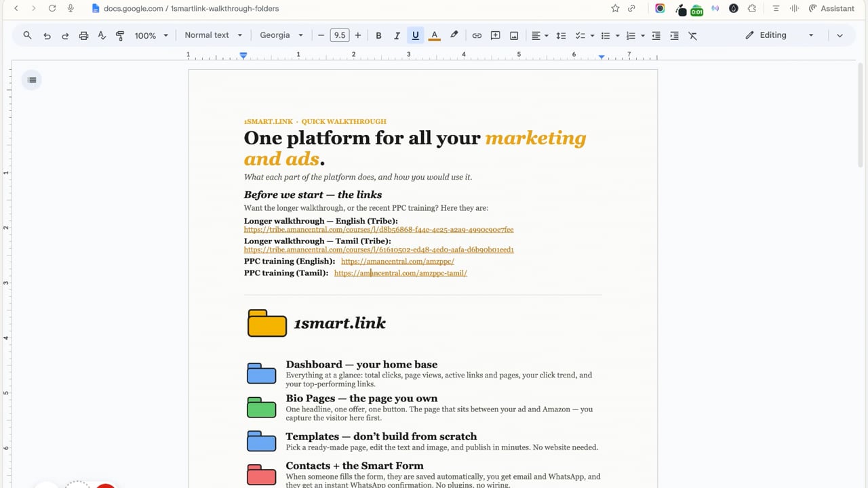Print the document
868x488 pixels.
point(83,35)
